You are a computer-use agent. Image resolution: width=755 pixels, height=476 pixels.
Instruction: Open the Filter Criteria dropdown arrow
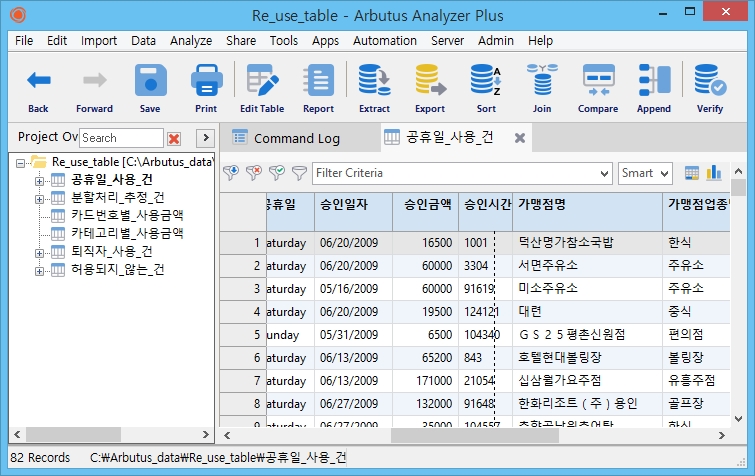pyautogui.click(x=604, y=173)
